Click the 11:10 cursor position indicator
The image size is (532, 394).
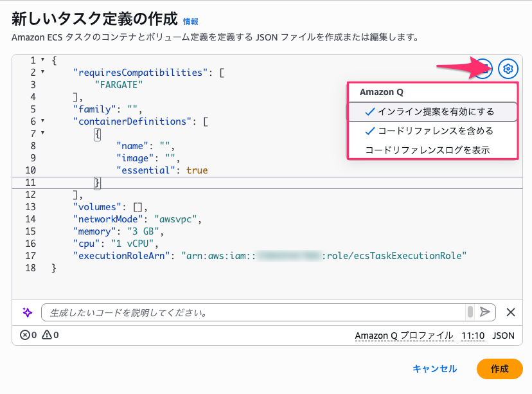coord(473,336)
